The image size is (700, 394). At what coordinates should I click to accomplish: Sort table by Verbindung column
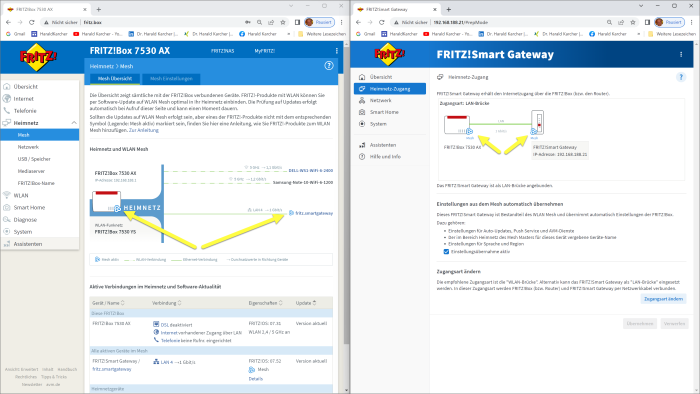tap(167, 303)
